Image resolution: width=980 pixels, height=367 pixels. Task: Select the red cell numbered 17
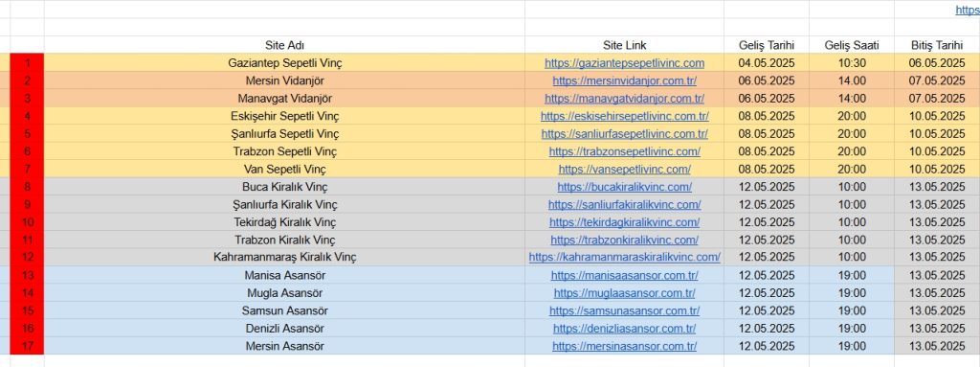click(x=27, y=346)
